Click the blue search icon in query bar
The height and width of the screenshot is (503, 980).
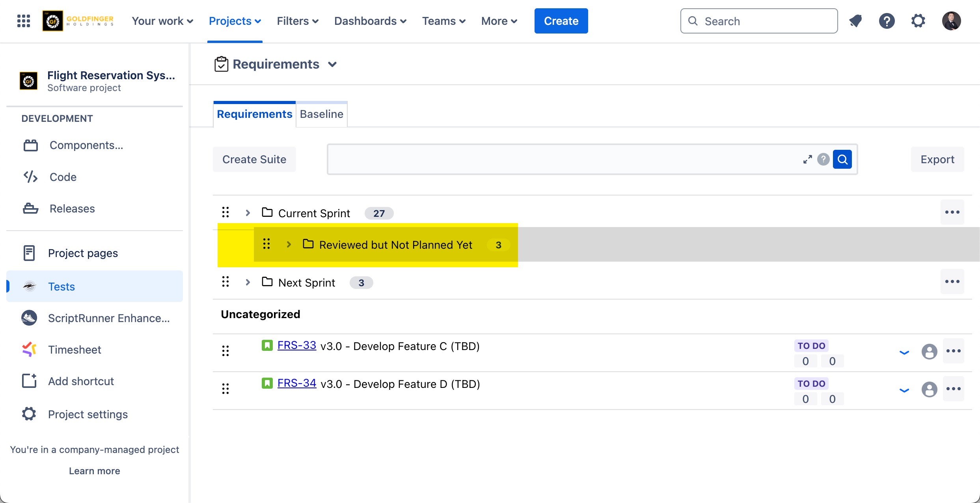pyautogui.click(x=842, y=159)
